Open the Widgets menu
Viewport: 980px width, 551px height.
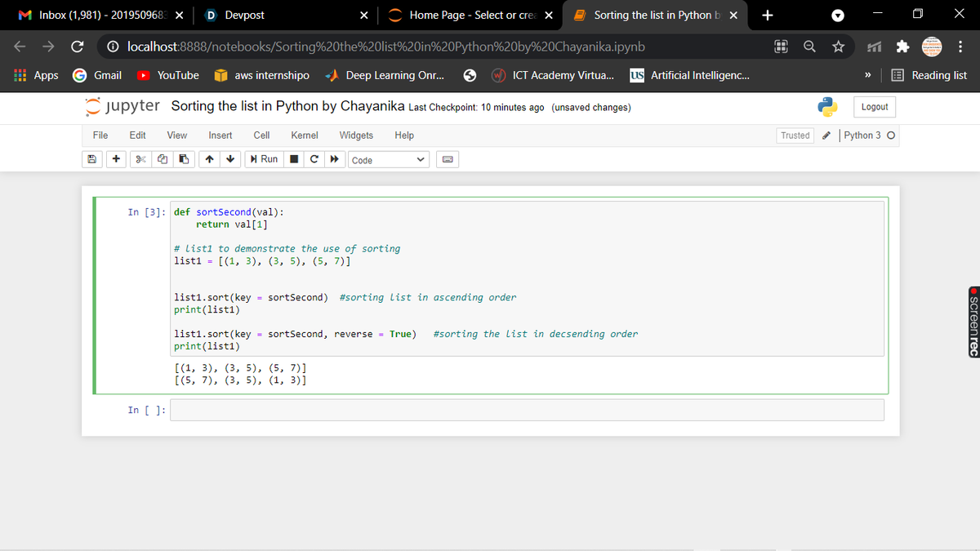pos(356,136)
